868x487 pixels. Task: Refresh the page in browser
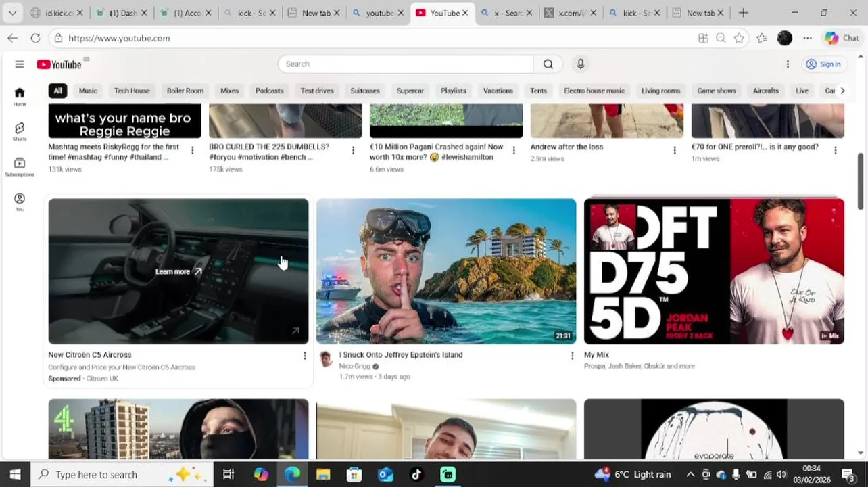(x=35, y=38)
